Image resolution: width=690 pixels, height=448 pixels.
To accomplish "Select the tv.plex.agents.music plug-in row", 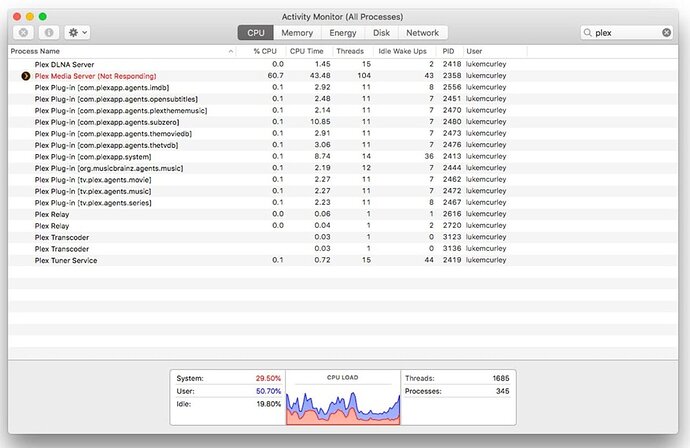I will point(342,191).
